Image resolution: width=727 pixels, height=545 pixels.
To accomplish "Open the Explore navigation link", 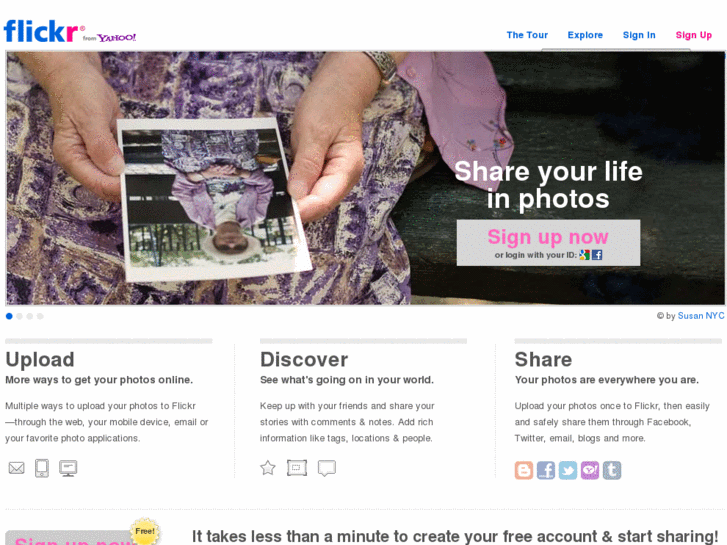I will click(585, 35).
